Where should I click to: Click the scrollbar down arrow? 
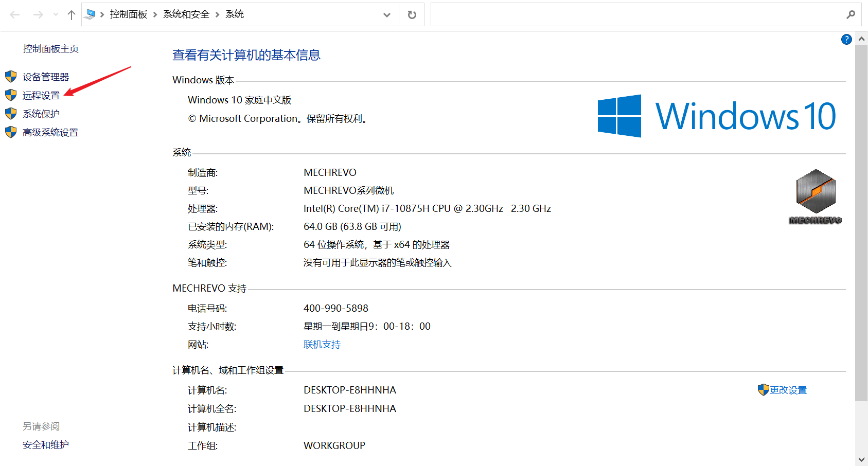pyautogui.click(x=861, y=459)
